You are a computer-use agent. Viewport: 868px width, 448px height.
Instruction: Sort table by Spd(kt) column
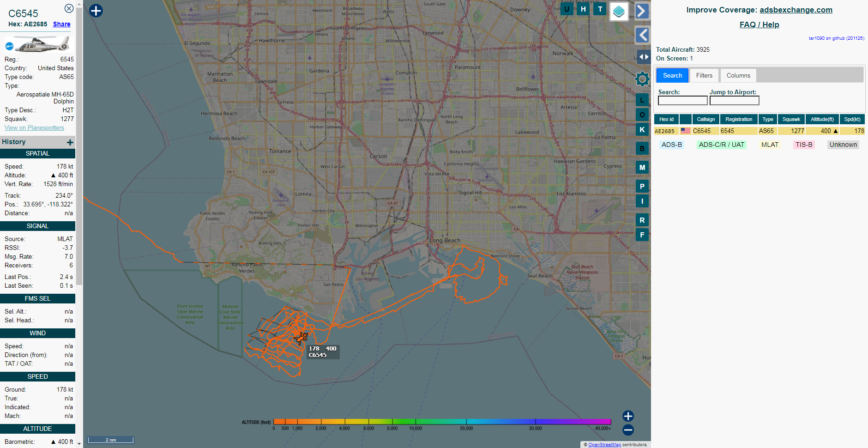pos(852,119)
